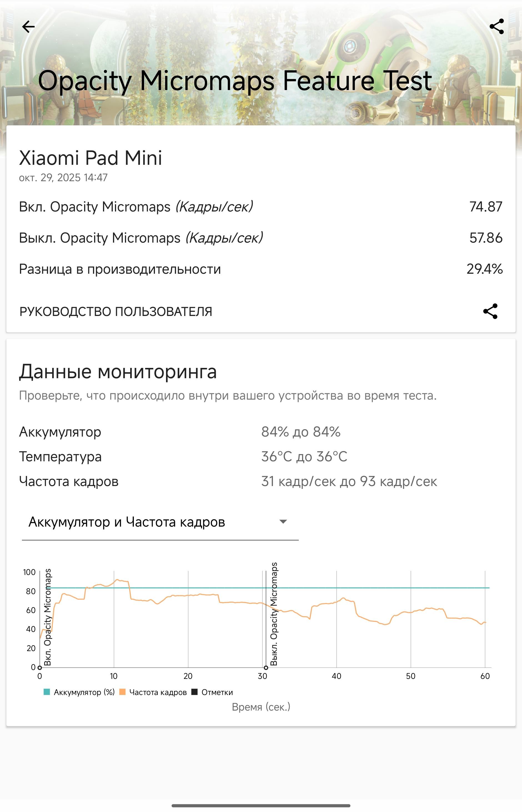Open the Руководство пользователя link
This screenshot has height=812, width=522.
pos(116,312)
